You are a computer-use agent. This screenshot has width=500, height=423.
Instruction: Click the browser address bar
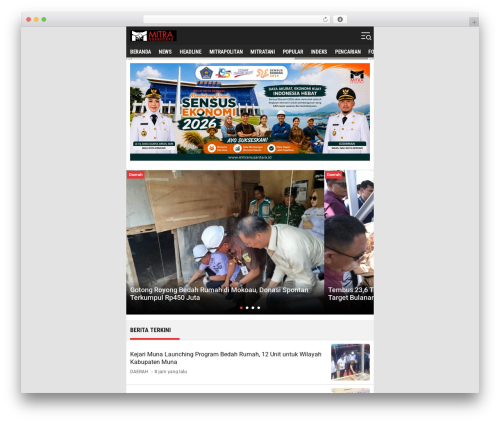point(236,19)
